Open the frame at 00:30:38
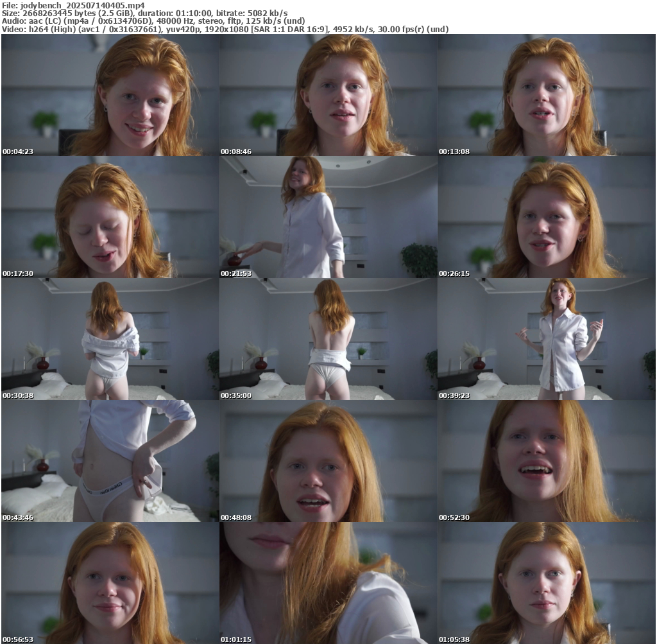The height and width of the screenshot is (644, 657). [x=110, y=339]
